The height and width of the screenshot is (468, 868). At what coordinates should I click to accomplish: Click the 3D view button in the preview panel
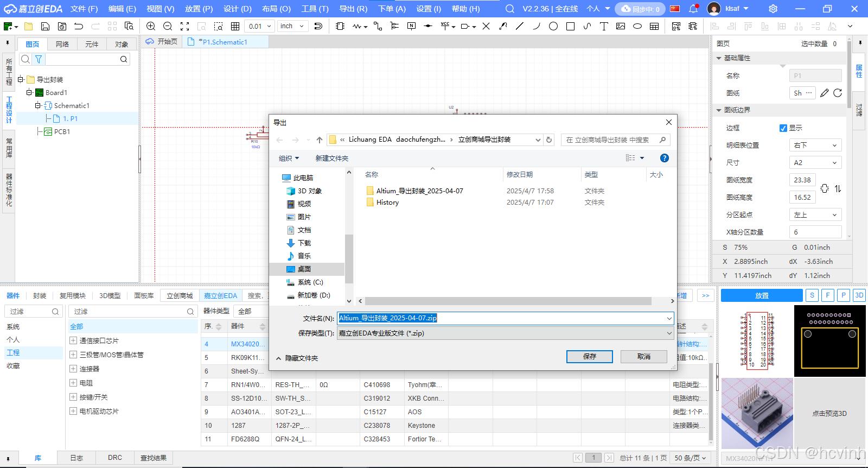click(x=859, y=295)
